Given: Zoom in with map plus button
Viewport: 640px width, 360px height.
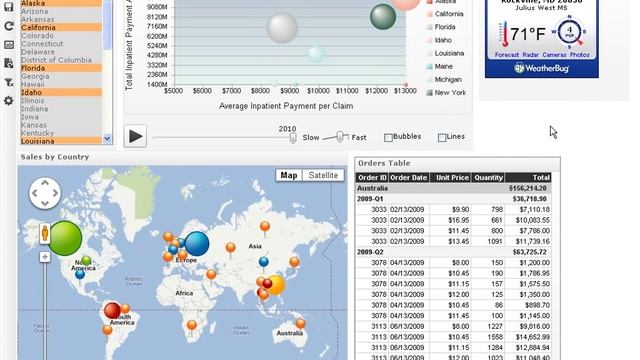Looking at the screenshot, I should [x=45, y=257].
